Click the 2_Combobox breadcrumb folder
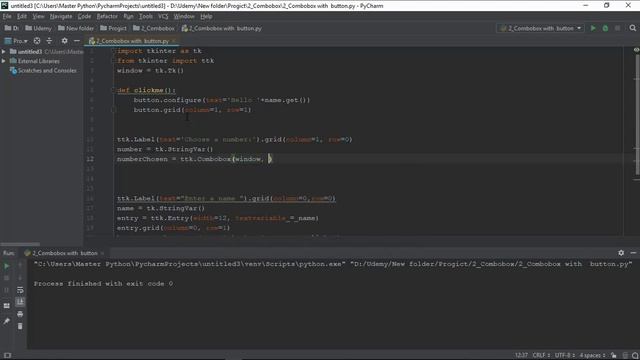The image size is (640, 360). 154,28
